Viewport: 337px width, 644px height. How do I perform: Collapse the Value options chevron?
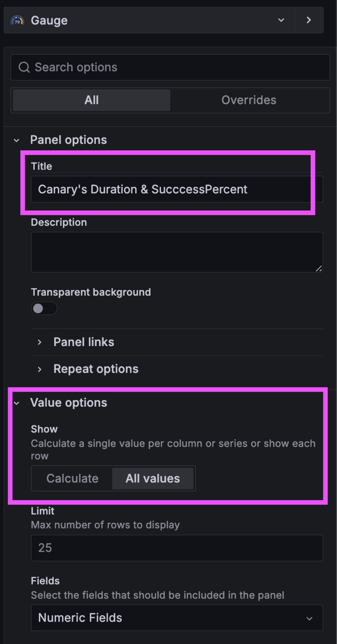point(17,403)
